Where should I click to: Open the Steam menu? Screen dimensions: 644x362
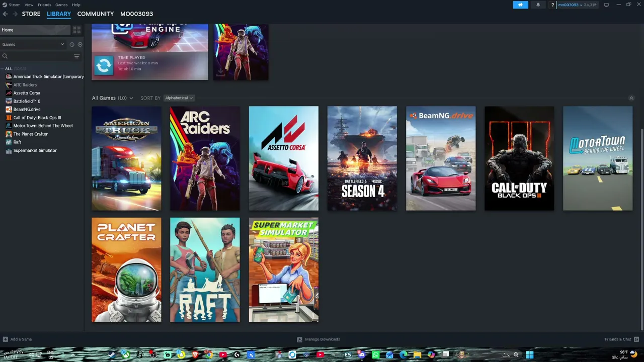[15, 5]
